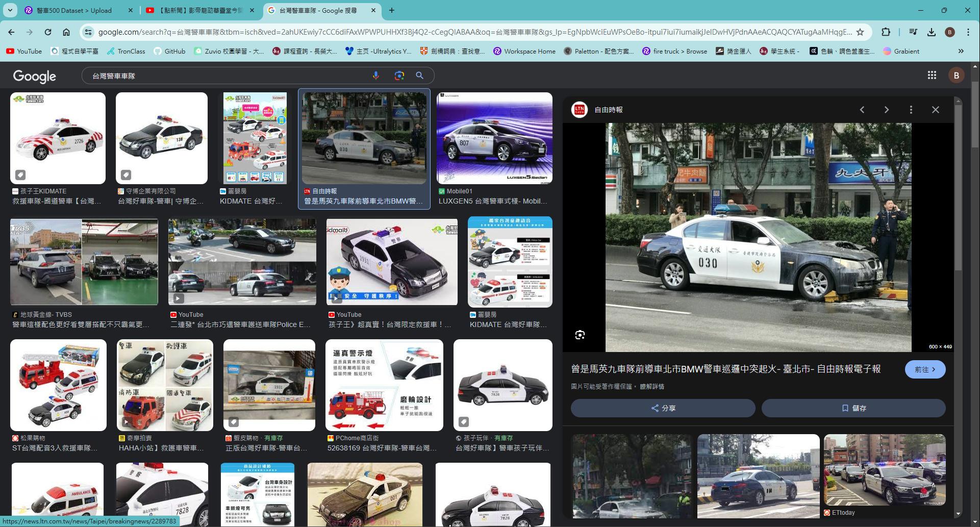Select 松果購物 ST台灣配音 rescue team thumbnail
The image size is (980, 527).
coord(58,385)
